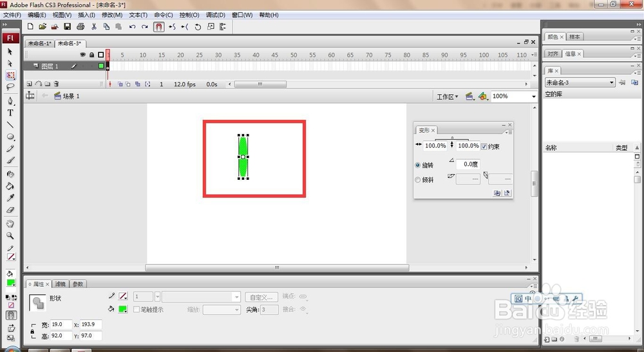The width and height of the screenshot is (644, 352).
Task: Toggle Snap to Objects magnet in toolbar
Action: click(159, 26)
